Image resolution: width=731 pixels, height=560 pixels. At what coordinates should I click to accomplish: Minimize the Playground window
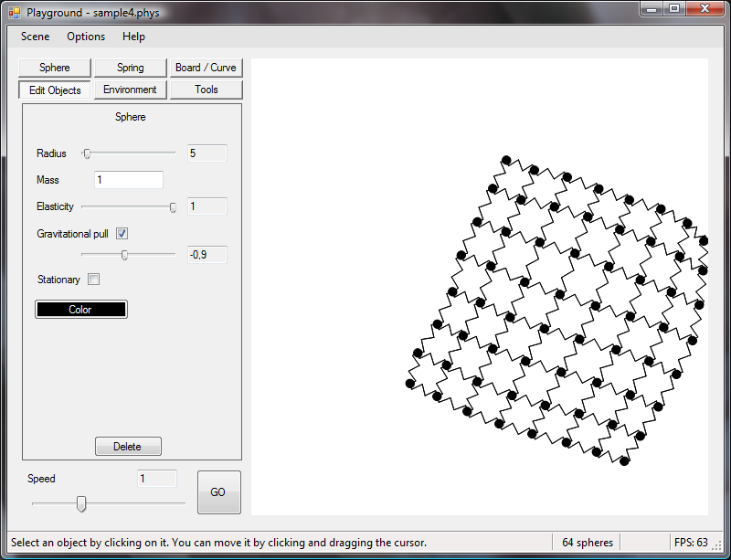(652, 8)
